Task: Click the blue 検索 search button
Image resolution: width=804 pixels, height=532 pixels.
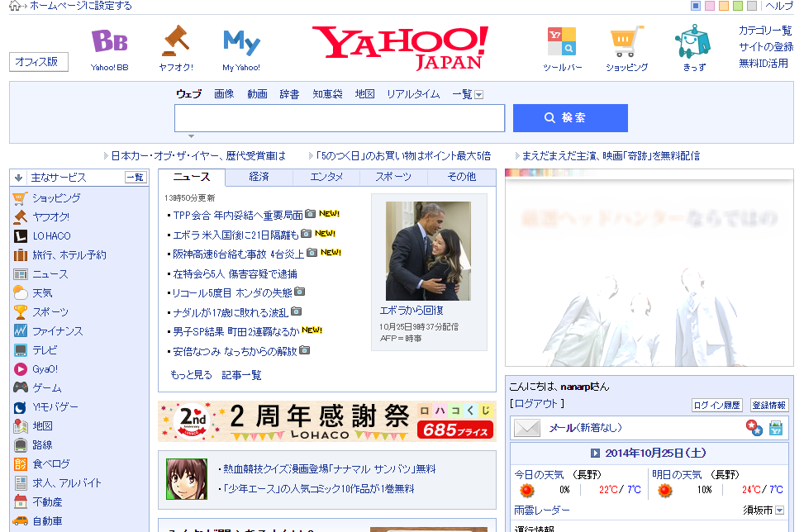Action: [x=570, y=118]
